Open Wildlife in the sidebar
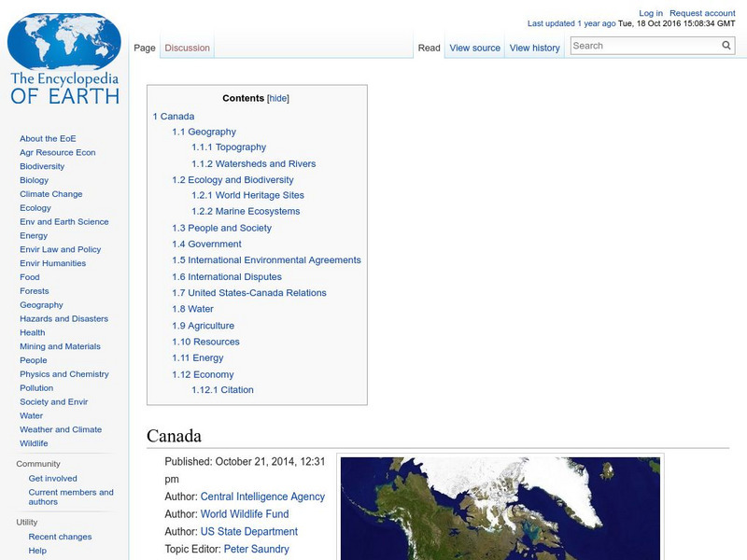This screenshot has width=747, height=560. pyautogui.click(x=34, y=443)
